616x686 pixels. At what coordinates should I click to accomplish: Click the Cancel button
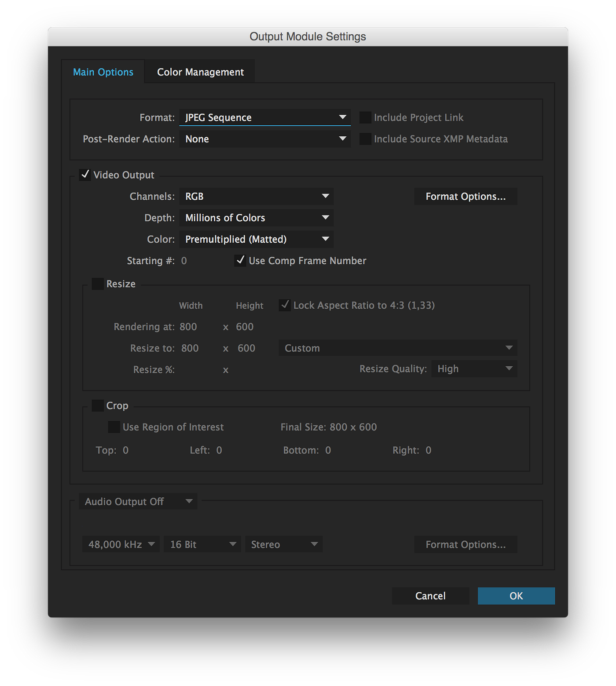(430, 596)
